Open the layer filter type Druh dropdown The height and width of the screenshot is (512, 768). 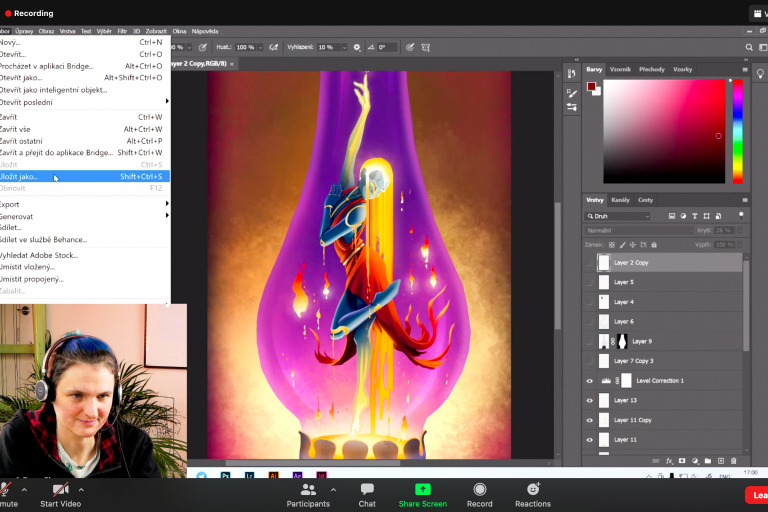618,216
